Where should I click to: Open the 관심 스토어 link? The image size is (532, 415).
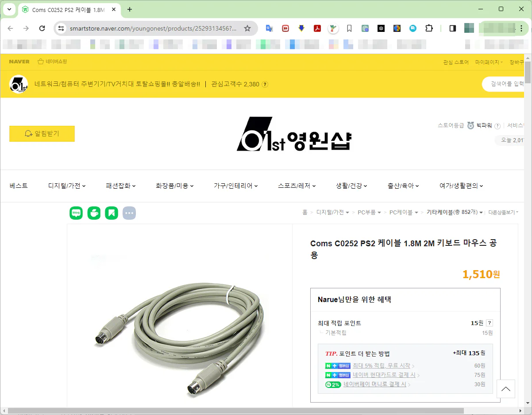click(x=456, y=62)
